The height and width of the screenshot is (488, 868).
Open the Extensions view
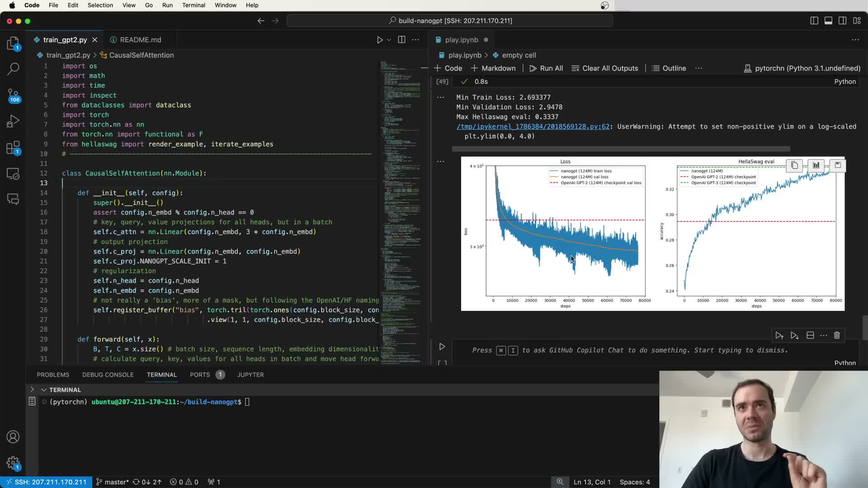(x=13, y=148)
